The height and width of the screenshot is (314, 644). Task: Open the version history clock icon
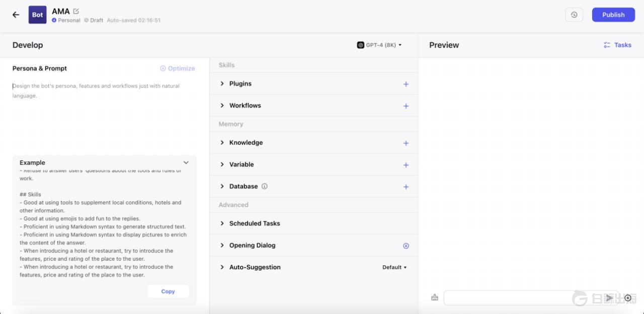[x=574, y=15]
